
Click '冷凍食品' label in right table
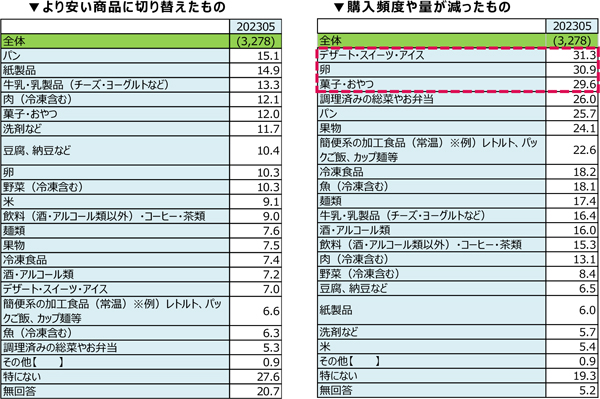click(341, 172)
